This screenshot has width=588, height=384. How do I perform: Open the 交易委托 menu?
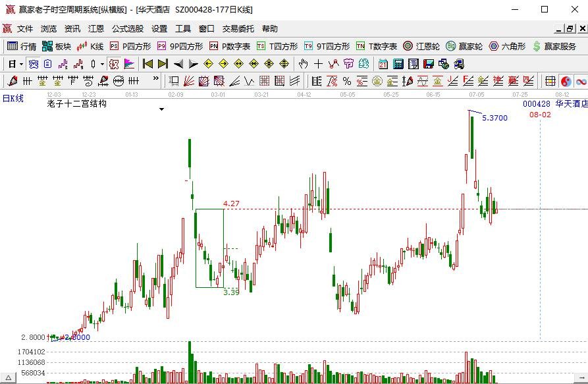(x=238, y=28)
